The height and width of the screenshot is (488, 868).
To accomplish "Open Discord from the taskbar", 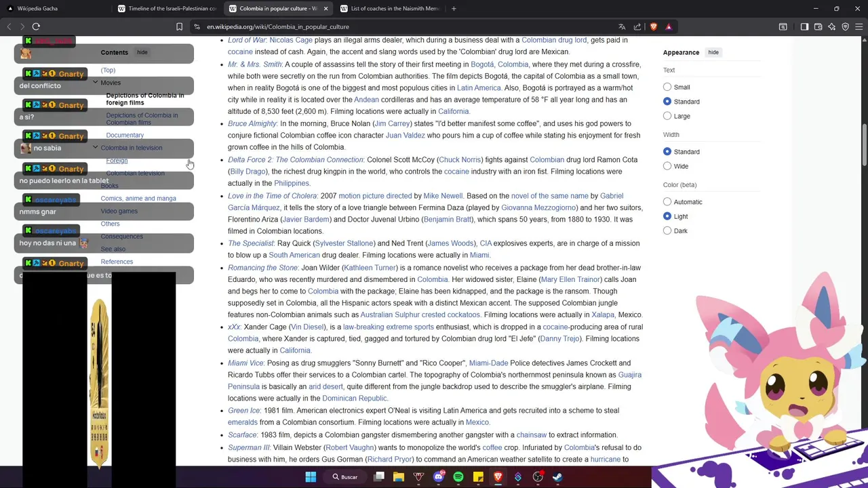I will click(438, 477).
